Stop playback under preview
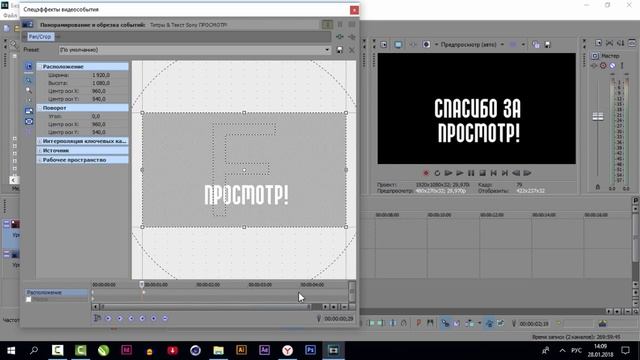 [x=482, y=173]
